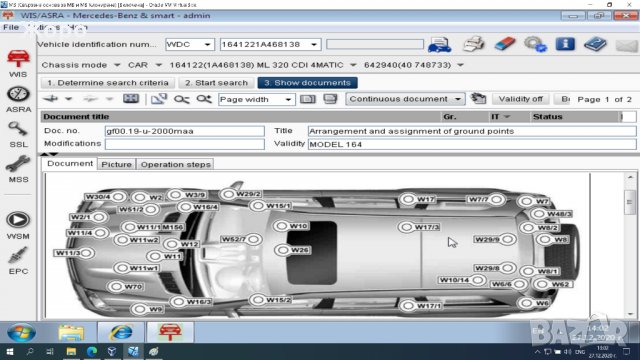640x360 pixels.
Task: Open the gear settings icon
Action: [535, 44]
